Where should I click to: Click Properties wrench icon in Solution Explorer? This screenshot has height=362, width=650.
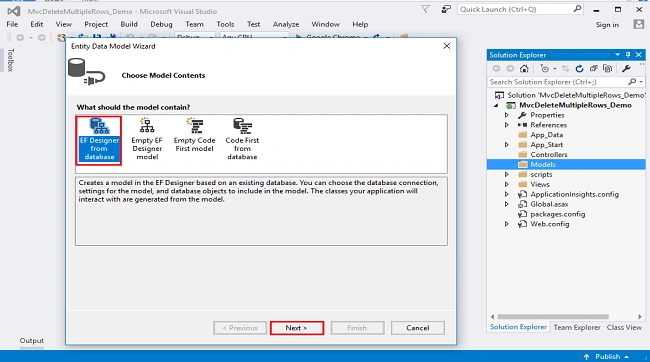coord(626,68)
